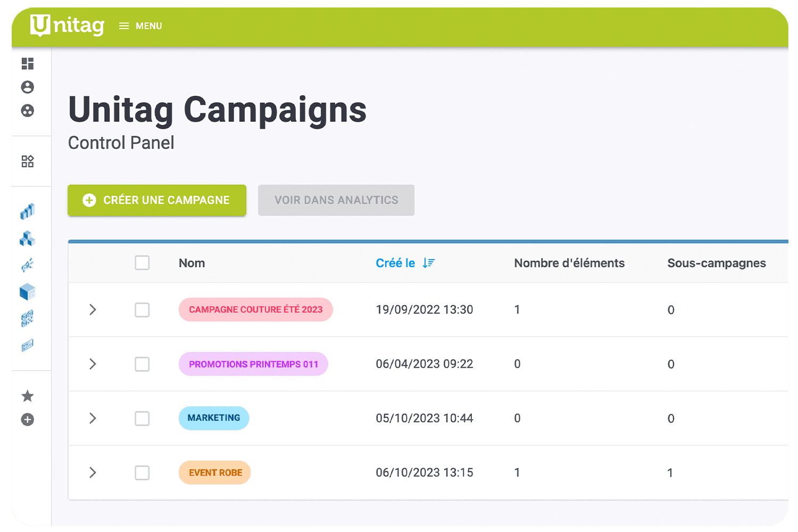Expand the Promotions Printemps 011 row
Viewport: 798px width, 532px height.
coord(93,364)
